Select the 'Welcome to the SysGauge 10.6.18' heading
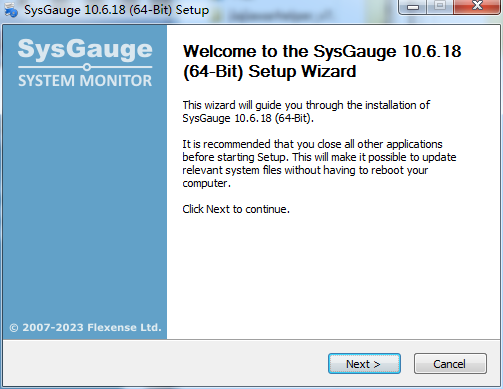 click(322, 61)
